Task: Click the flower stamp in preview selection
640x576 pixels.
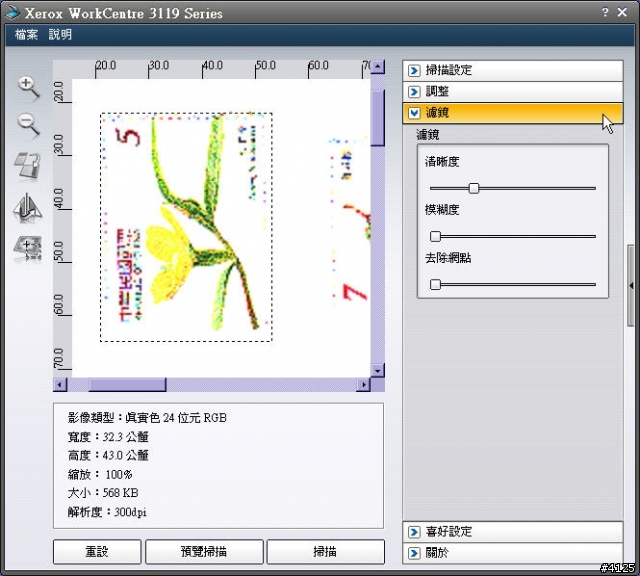Action: click(186, 227)
